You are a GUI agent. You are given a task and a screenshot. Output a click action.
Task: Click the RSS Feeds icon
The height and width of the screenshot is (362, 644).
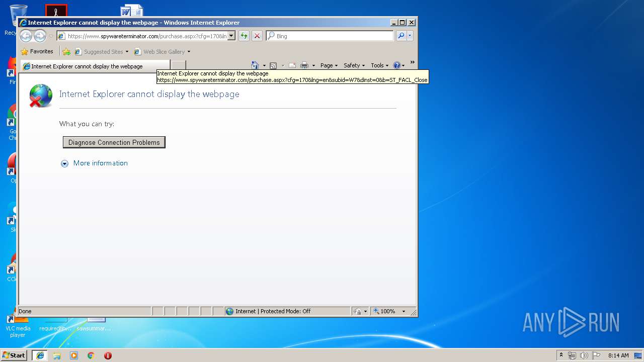[x=273, y=65]
